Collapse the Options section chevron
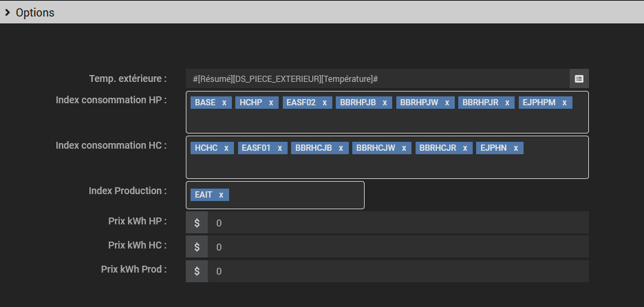644x307 pixels. (7, 12)
